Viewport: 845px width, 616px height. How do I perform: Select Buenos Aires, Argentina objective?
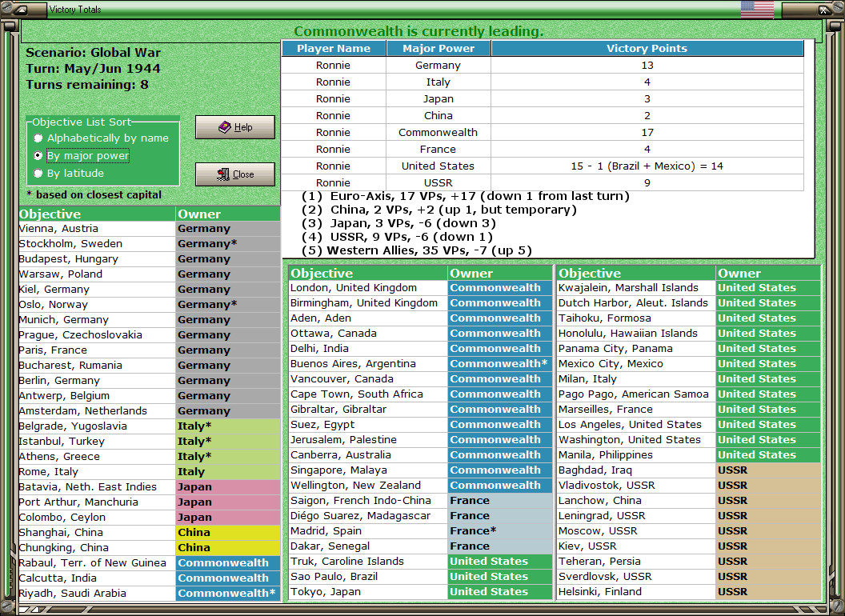(x=368, y=364)
